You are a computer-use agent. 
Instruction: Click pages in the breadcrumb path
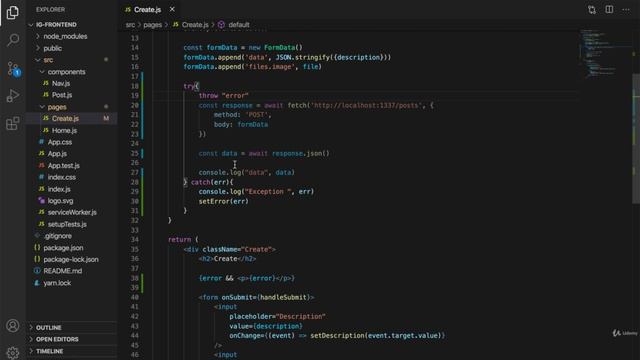pos(153,25)
